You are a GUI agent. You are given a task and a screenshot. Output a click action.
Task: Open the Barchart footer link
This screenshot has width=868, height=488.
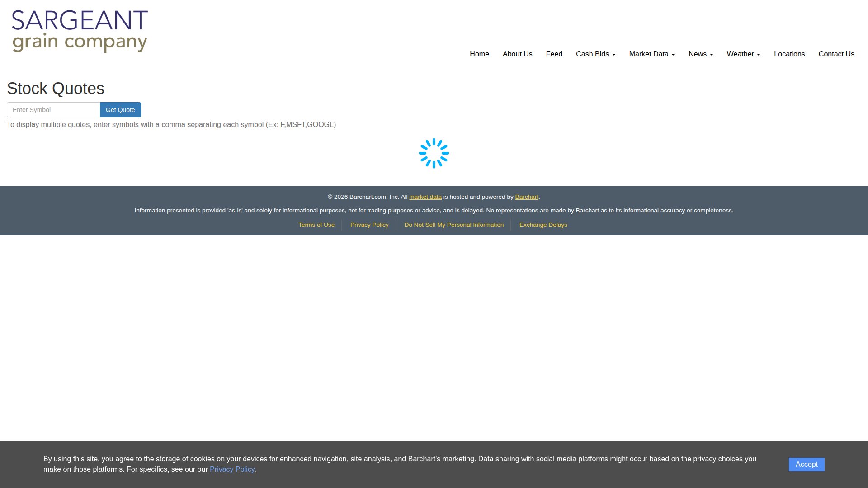tap(526, 197)
